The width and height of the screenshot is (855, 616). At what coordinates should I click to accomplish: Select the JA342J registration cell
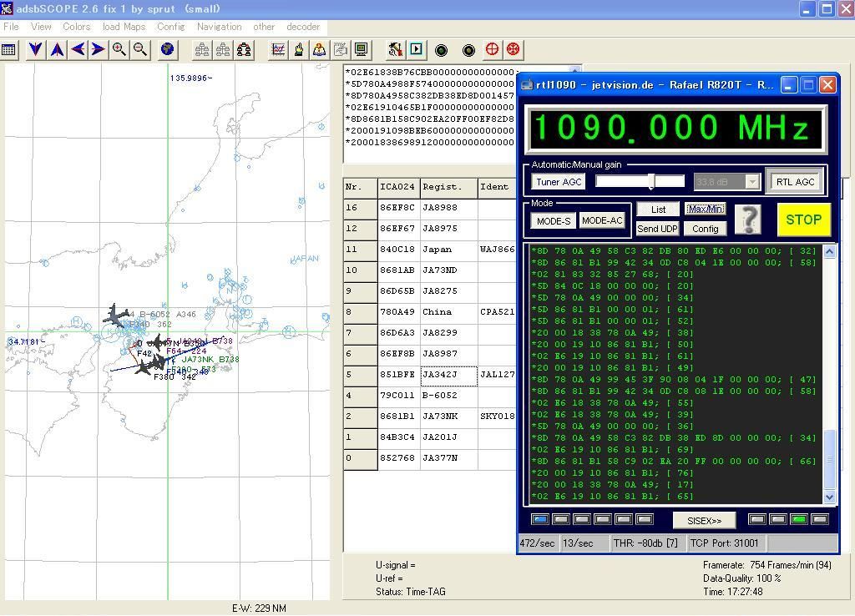448,375
